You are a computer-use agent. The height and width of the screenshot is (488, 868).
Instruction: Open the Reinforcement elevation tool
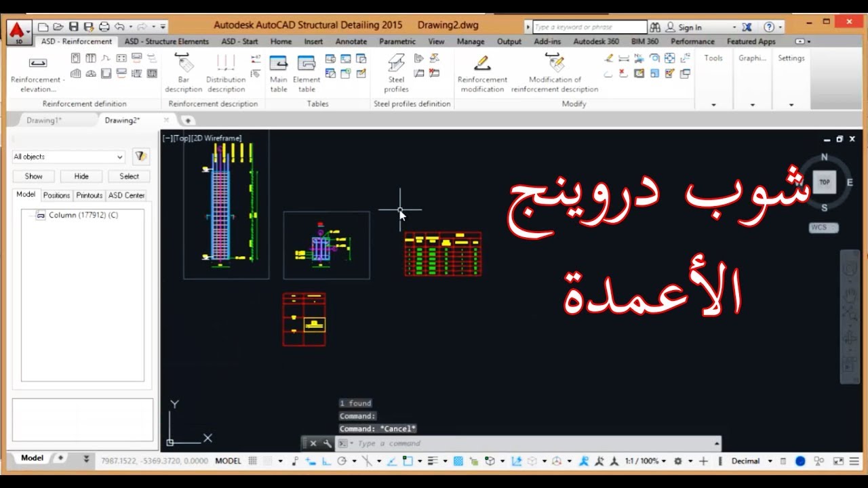[x=38, y=75]
